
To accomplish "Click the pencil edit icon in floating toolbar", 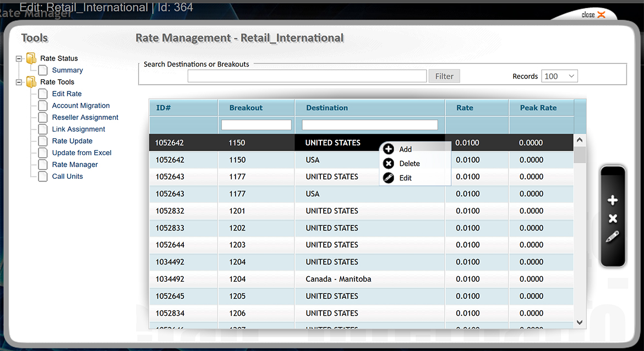I will (x=613, y=237).
